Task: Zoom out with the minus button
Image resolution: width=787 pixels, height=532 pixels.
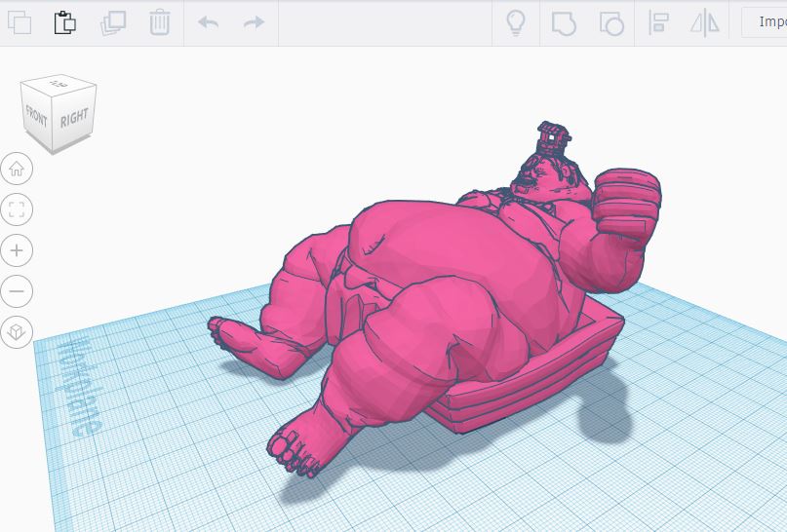Action: pyautogui.click(x=17, y=290)
